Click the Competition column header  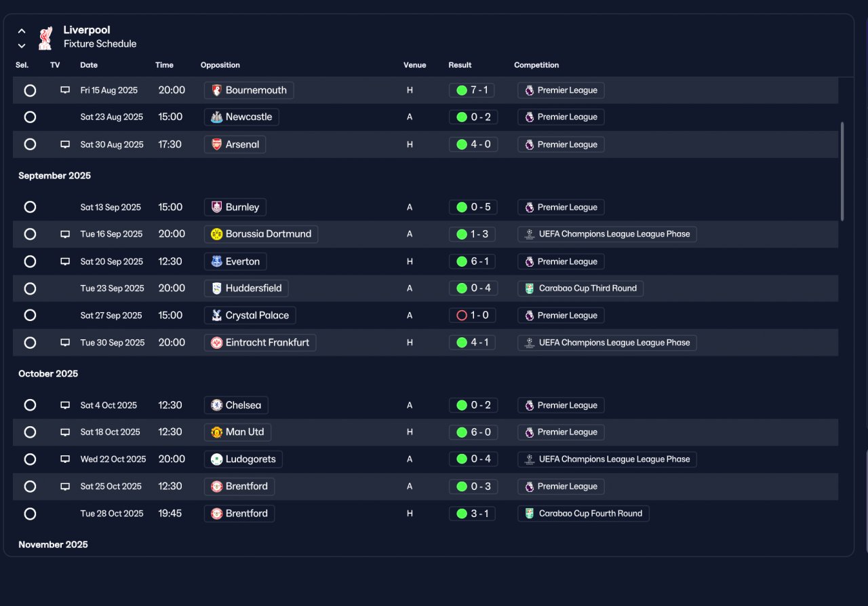click(536, 65)
